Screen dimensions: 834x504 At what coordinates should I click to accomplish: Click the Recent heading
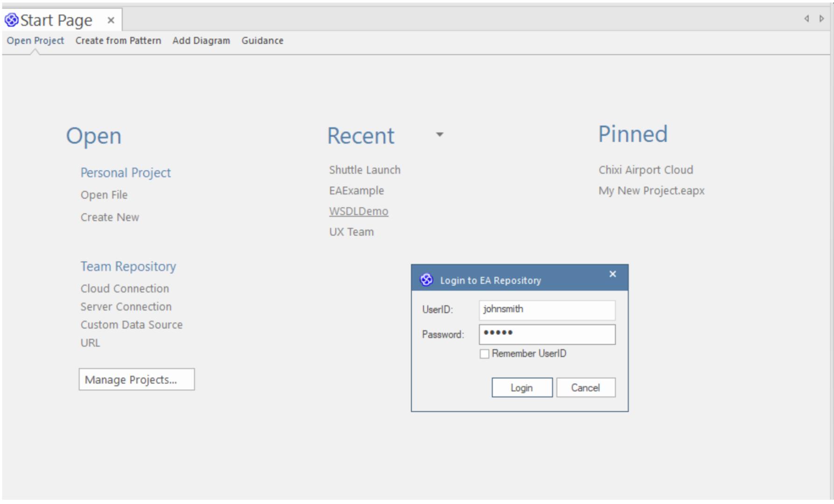(361, 136)
